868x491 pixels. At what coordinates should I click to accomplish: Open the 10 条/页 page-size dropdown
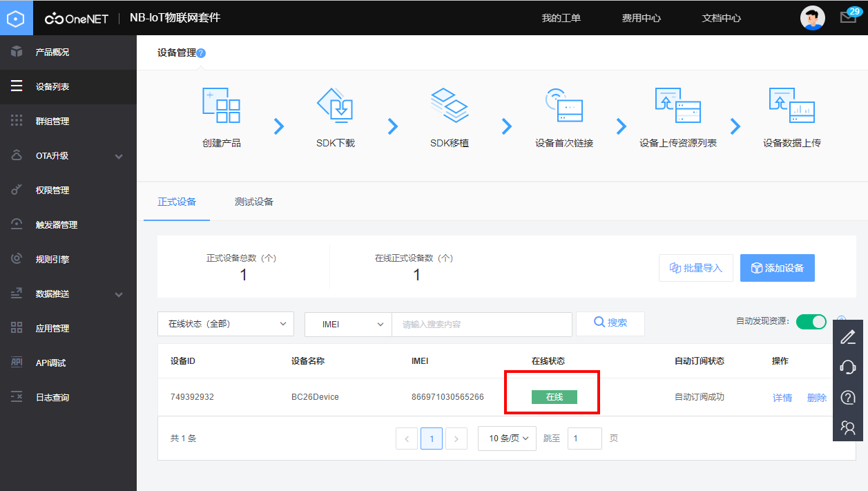(x=507, y=438)
